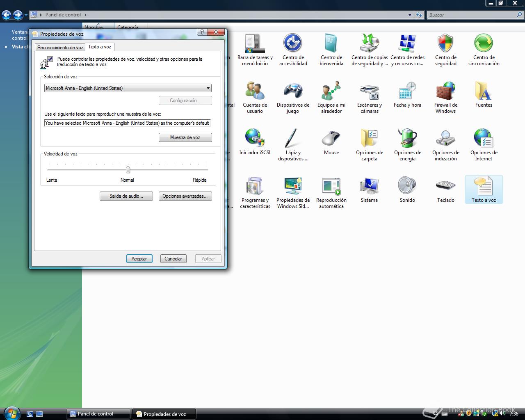Click Cancelar in Propiedades de voz
The image size is (525, 420).
point(173,259)
